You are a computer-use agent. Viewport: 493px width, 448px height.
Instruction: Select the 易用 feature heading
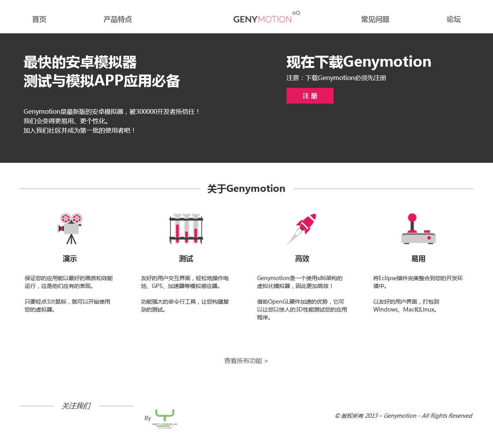418,259
